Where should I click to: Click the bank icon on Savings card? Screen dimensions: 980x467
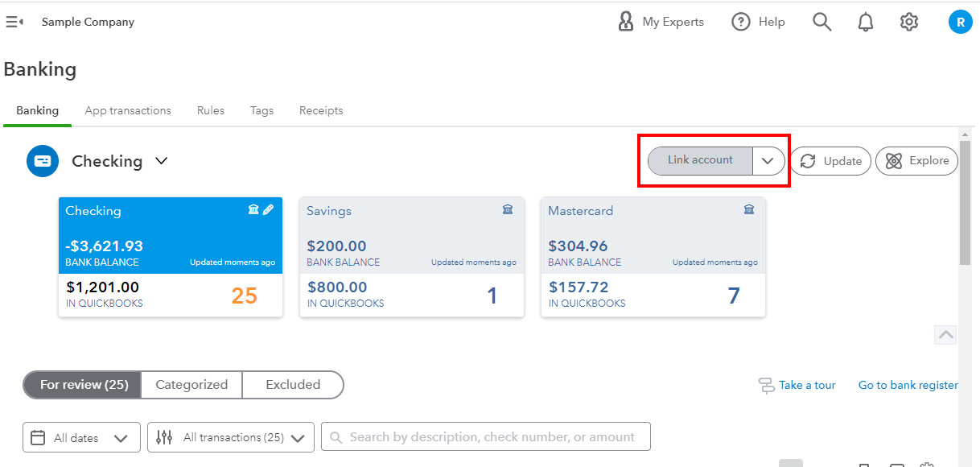[508, 209]
